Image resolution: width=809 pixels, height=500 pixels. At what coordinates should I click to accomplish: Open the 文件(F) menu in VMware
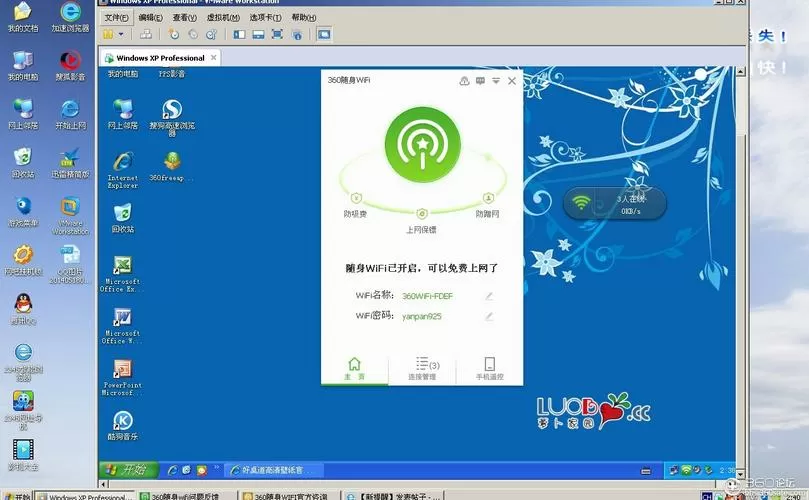click(116, 18)
